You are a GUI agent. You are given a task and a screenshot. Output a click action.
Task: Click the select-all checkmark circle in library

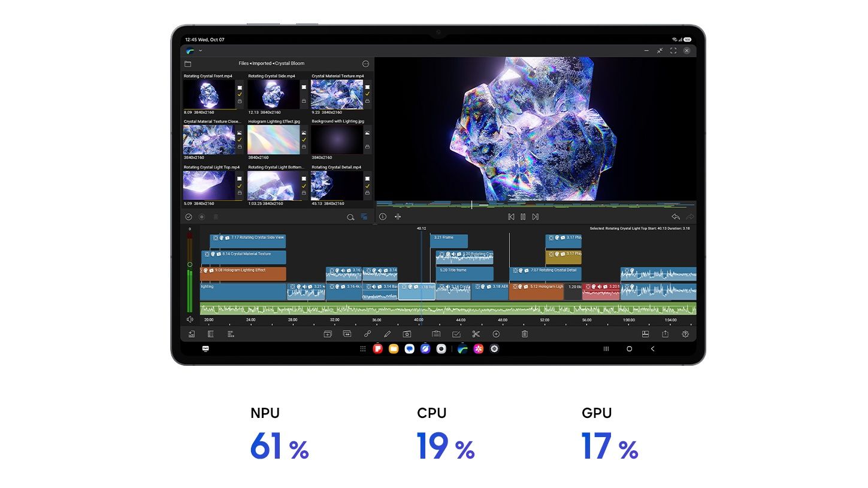coord(188,217)
